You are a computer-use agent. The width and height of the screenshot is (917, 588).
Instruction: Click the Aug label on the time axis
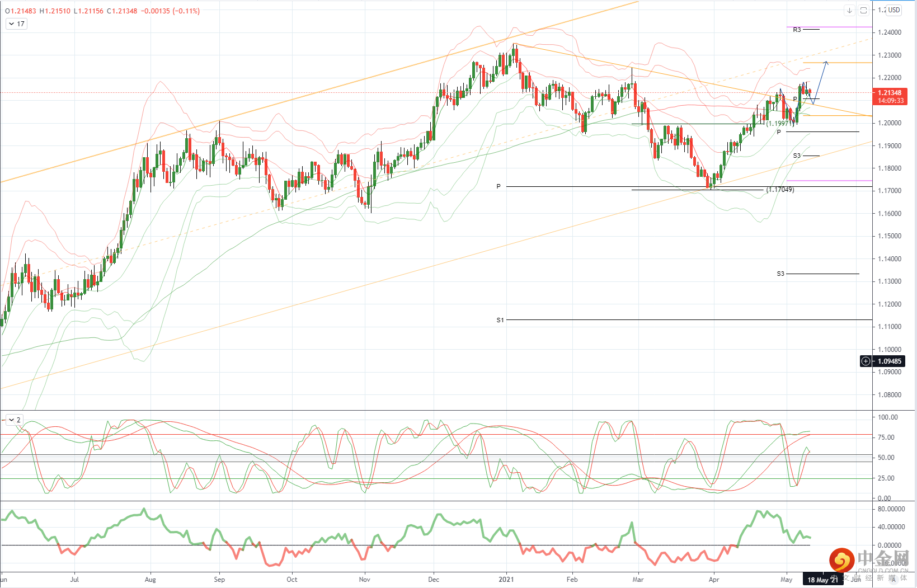point(150,580)
